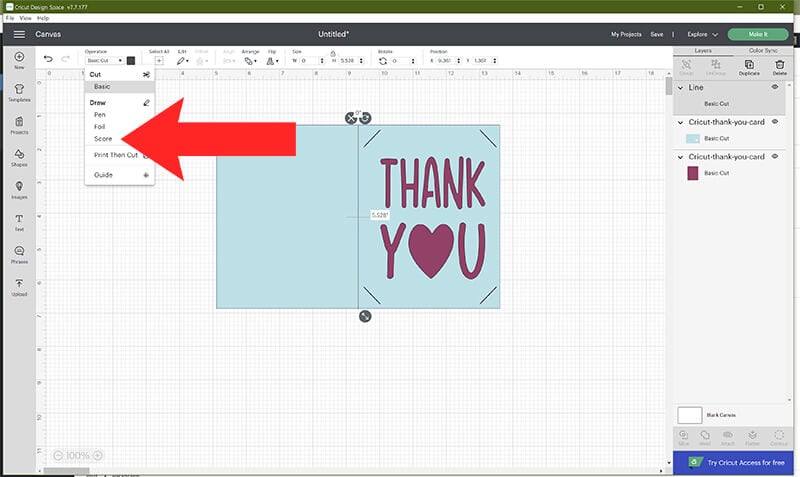Image resolution: width=800 pixels, height=477 pixels.
Task: Zoom in with the plus icon
Action: click(x=97, y=456)
